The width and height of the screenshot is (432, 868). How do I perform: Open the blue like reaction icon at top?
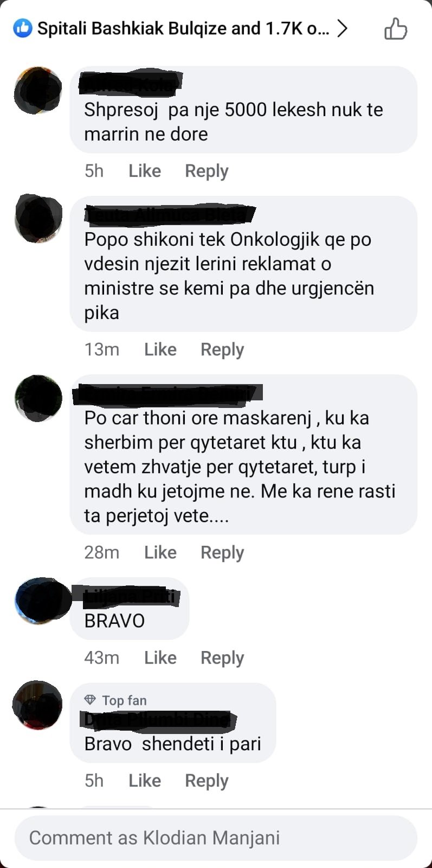click(x=22, y=28)
